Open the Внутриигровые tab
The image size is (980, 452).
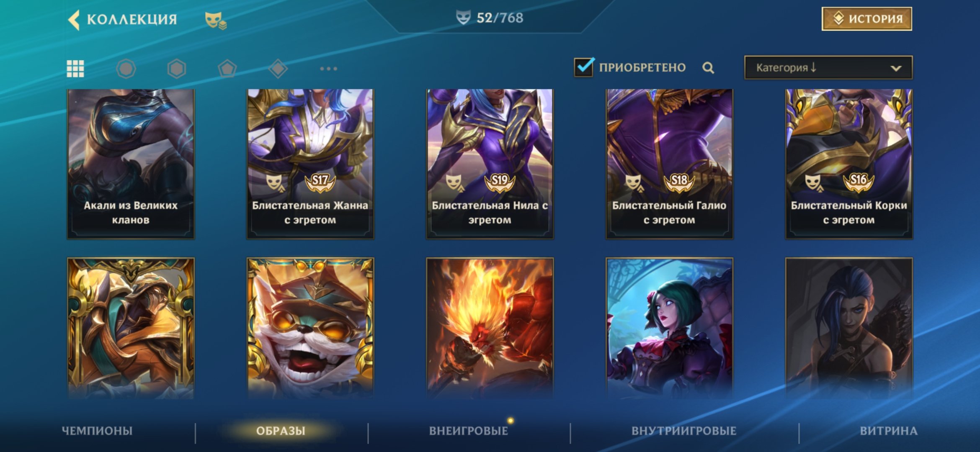coord(684,431)
